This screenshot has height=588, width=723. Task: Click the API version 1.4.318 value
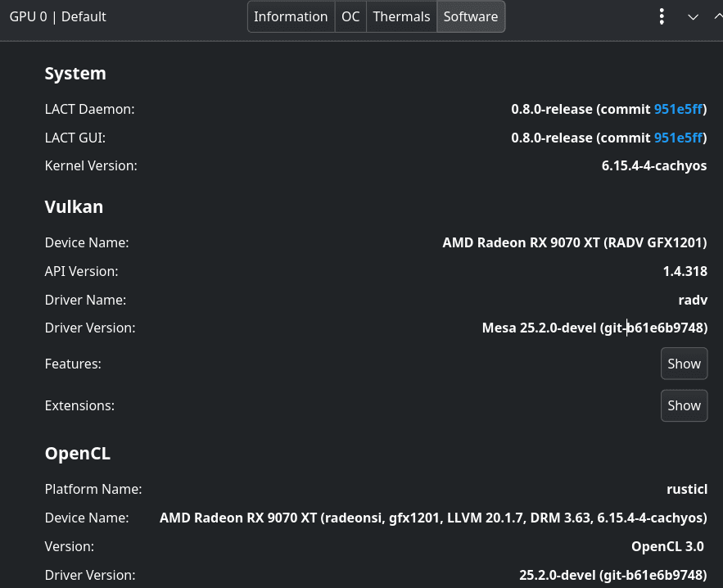(685, 271)
